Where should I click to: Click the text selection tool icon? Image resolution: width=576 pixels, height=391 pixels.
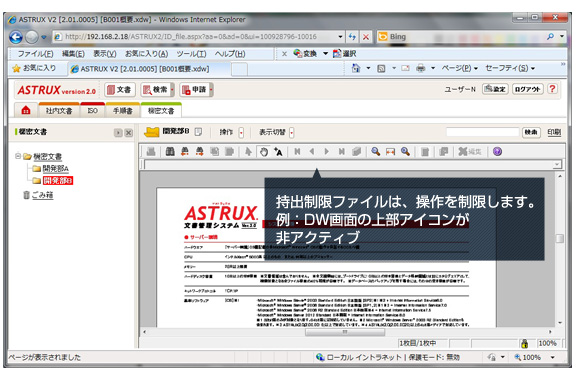[278, 152]
